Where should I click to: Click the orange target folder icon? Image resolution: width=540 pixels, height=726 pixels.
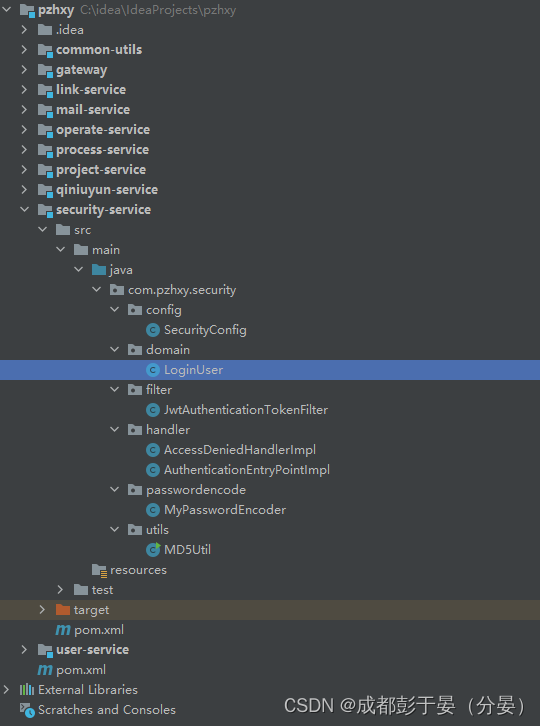(63, 609)
